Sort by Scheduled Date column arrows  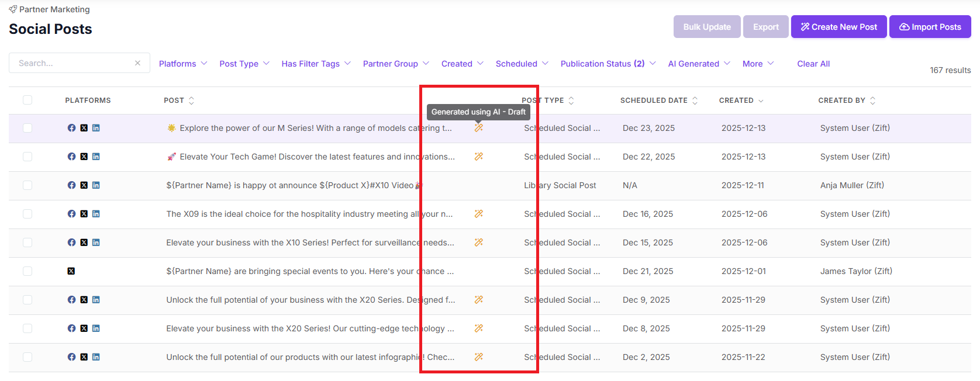click(x=695, y=101)
